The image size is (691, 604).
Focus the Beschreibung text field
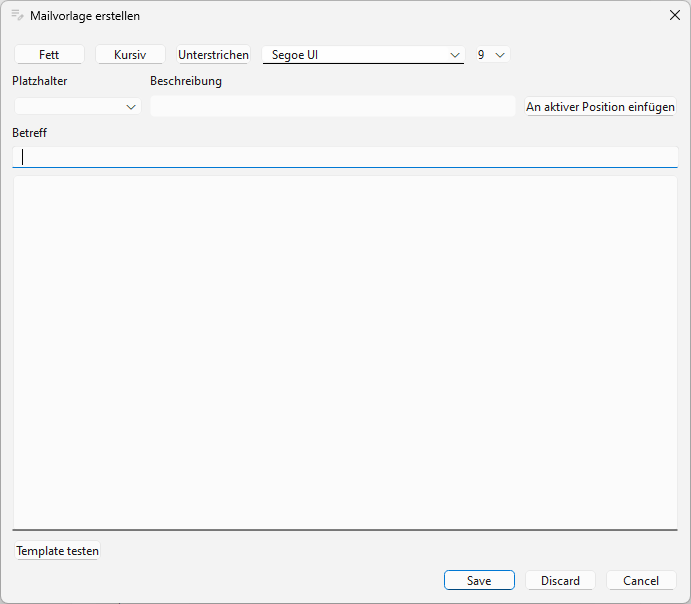(332, 106)
